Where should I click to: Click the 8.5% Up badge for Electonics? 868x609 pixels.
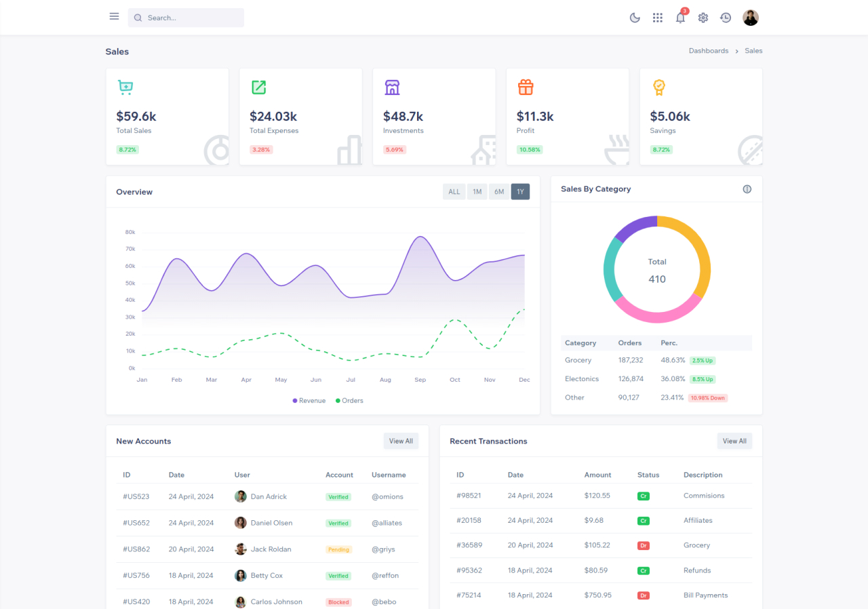[703, 380]
